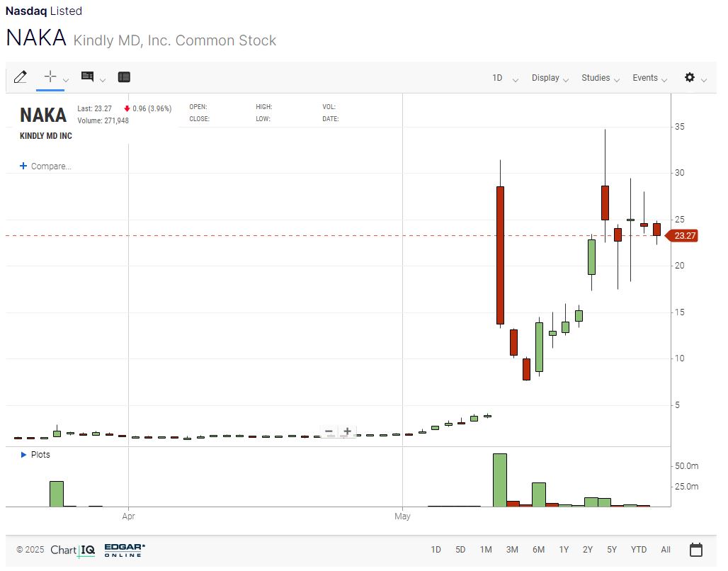The width and height of the screenshot is (728, 571).
Task: Zoom in the chart with plus
Action: (347, 431)
